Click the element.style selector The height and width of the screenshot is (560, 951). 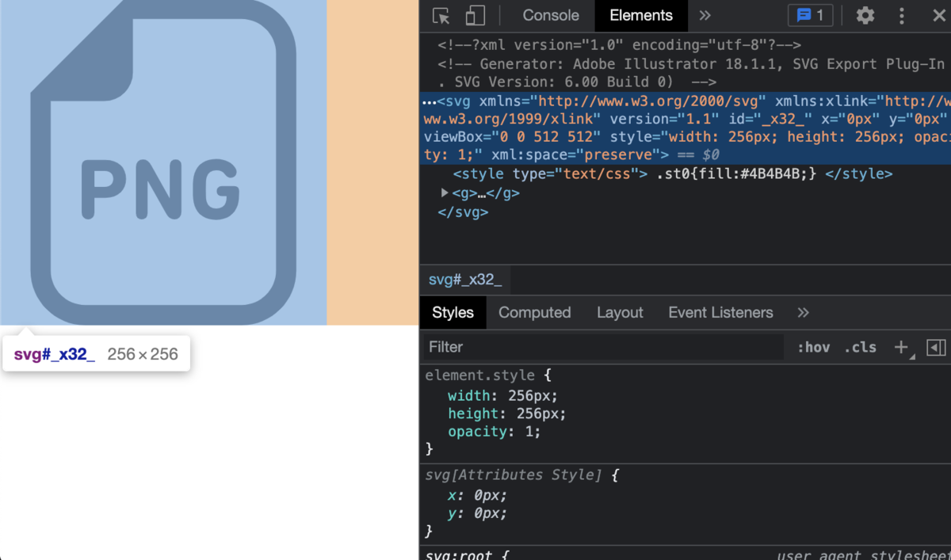pos(479,375)
